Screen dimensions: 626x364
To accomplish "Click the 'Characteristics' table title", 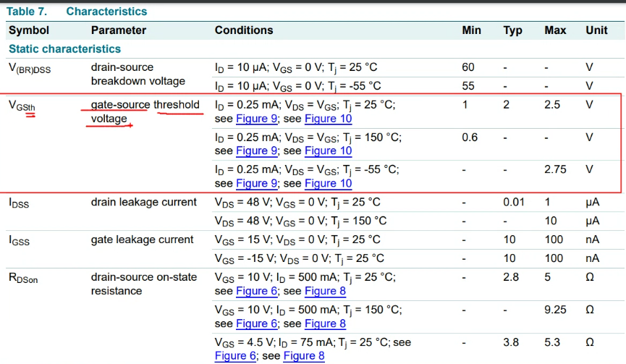I will point(106,12).
